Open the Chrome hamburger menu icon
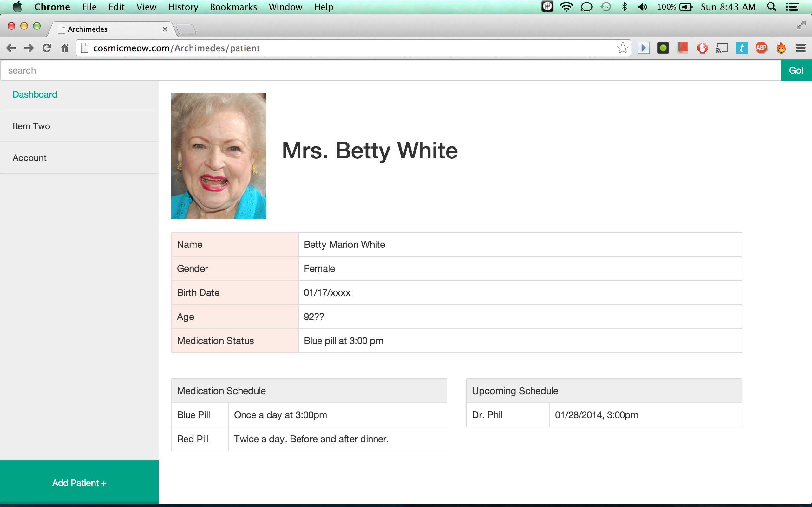The image size is (812, 507). (801, 48)
